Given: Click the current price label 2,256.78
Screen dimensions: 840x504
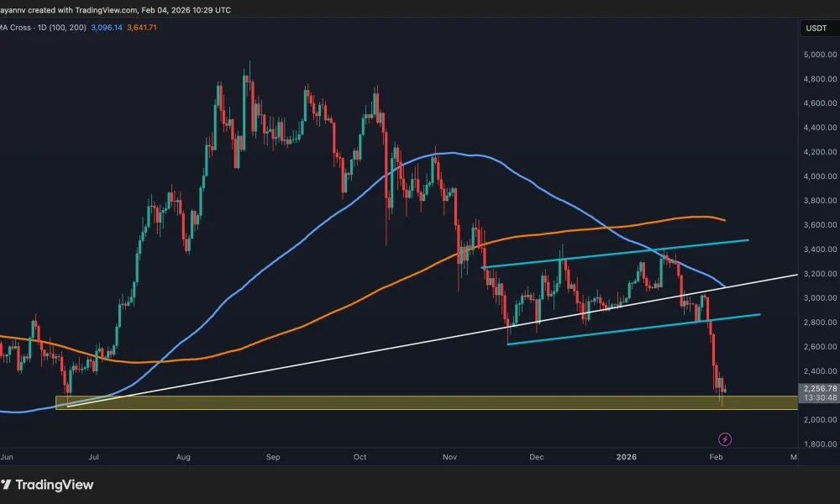Looking at the screenshot, I should 816,387.
